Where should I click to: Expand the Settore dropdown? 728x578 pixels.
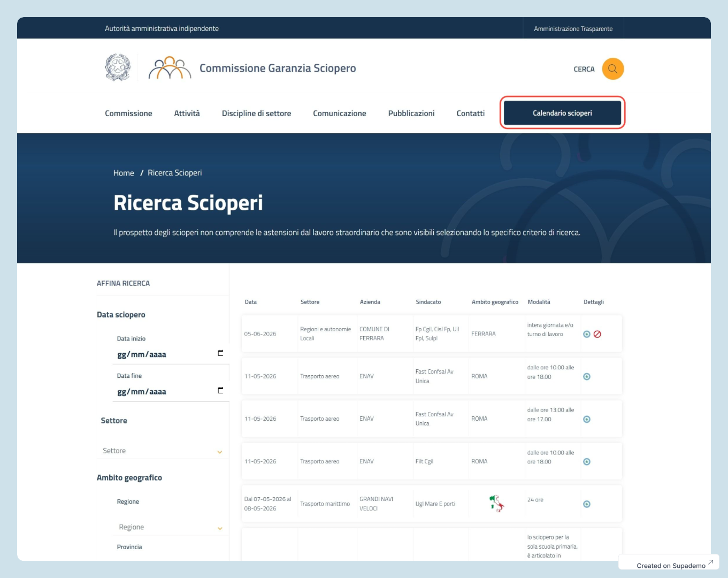coord(163,451)
